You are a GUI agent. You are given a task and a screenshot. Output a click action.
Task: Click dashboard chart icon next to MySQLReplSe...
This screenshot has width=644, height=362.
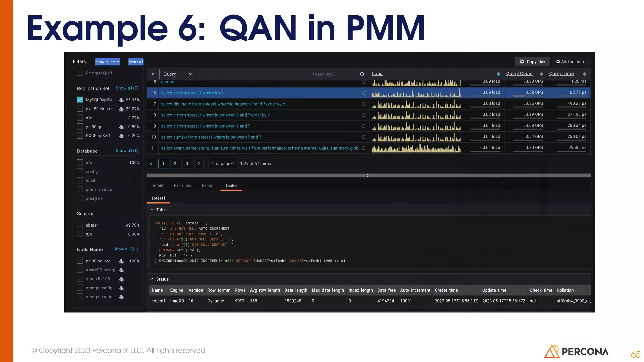tap(121, 100)
